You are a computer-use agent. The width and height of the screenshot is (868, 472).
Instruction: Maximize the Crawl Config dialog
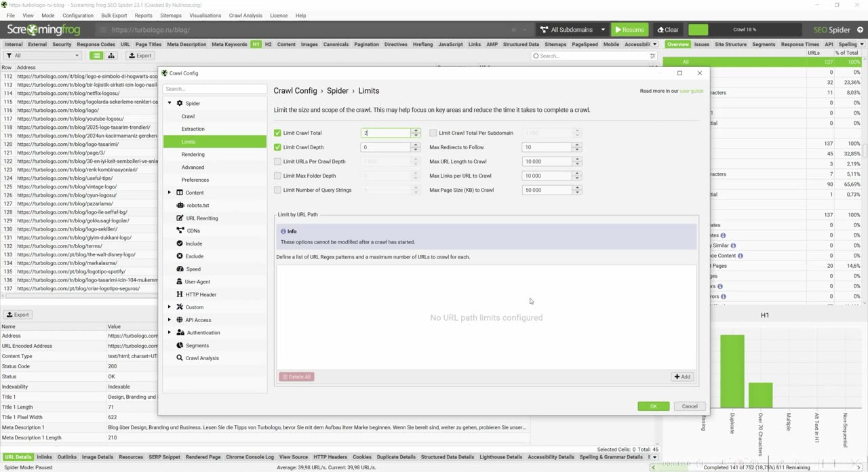pos(679,73)
